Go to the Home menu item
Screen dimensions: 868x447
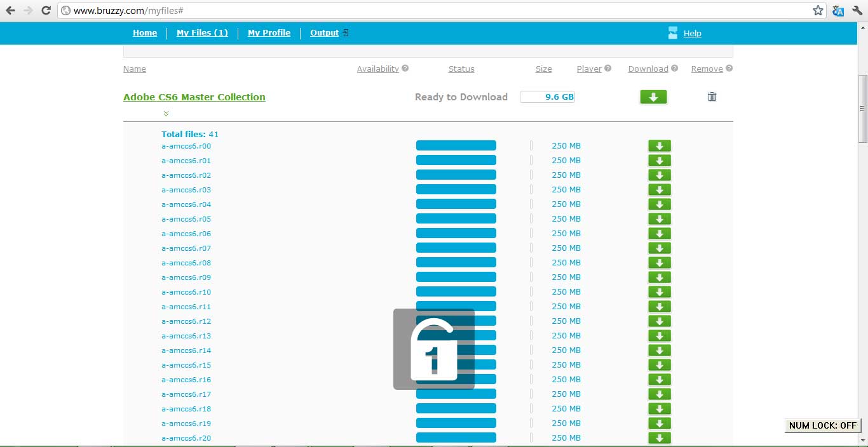pyautogui.click(x=145, y=33)
